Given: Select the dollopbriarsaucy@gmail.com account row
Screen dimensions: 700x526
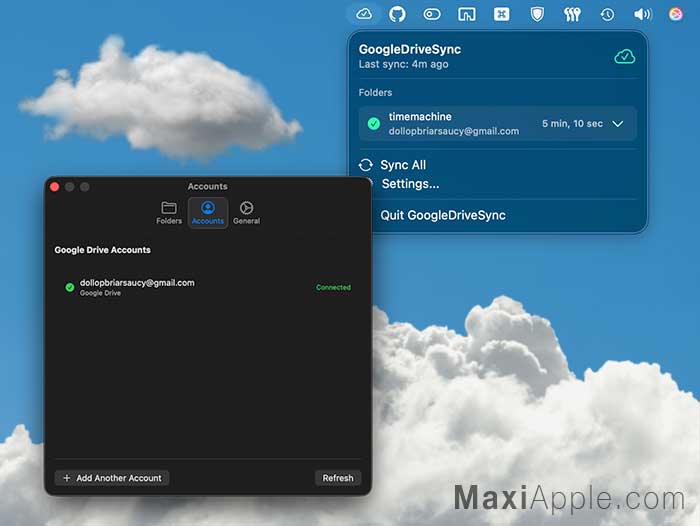Looking at the screenshot, I should coord(208,287).
